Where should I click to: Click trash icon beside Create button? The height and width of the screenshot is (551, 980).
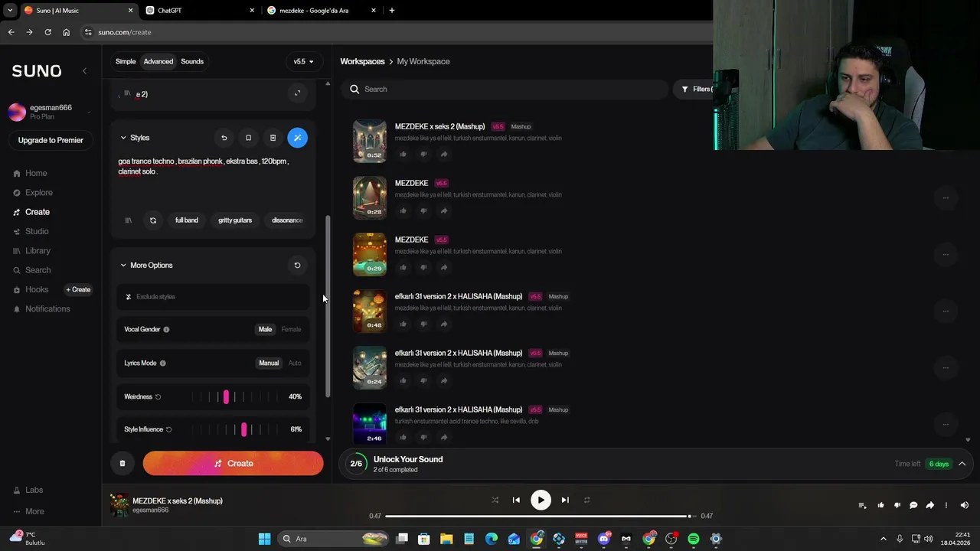tap(122, 463)
